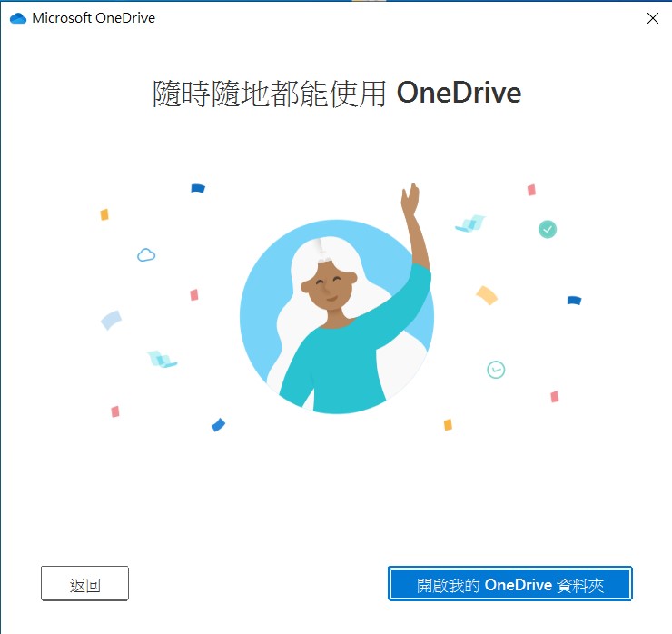Click the dark blue confetti on the far right
Screen dimensions: 672x634
(x=574, y=301)
